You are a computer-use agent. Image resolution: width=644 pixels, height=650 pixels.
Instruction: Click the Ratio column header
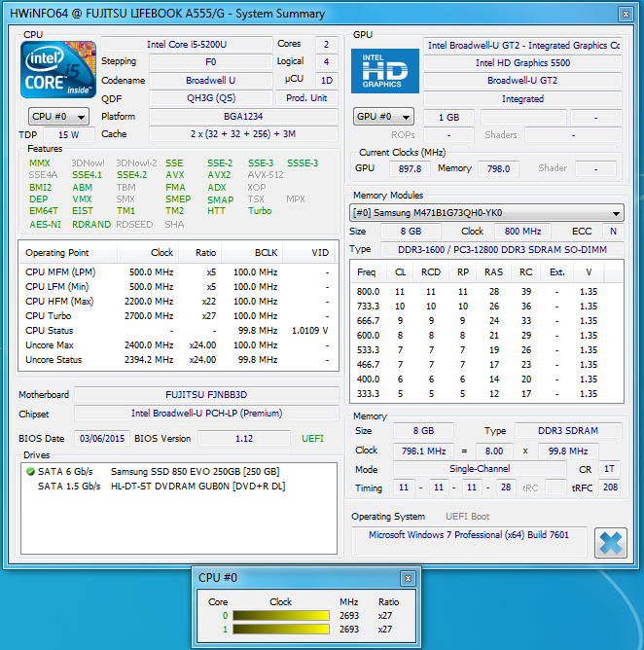pos(200,253)
